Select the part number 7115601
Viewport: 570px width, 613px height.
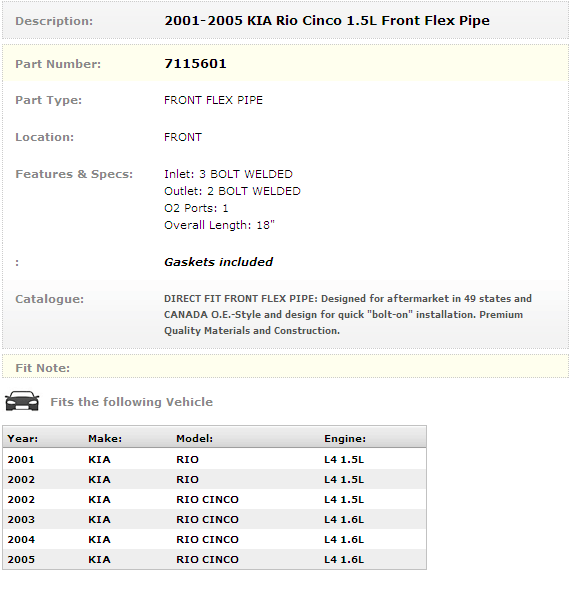(x=195, y=64)
